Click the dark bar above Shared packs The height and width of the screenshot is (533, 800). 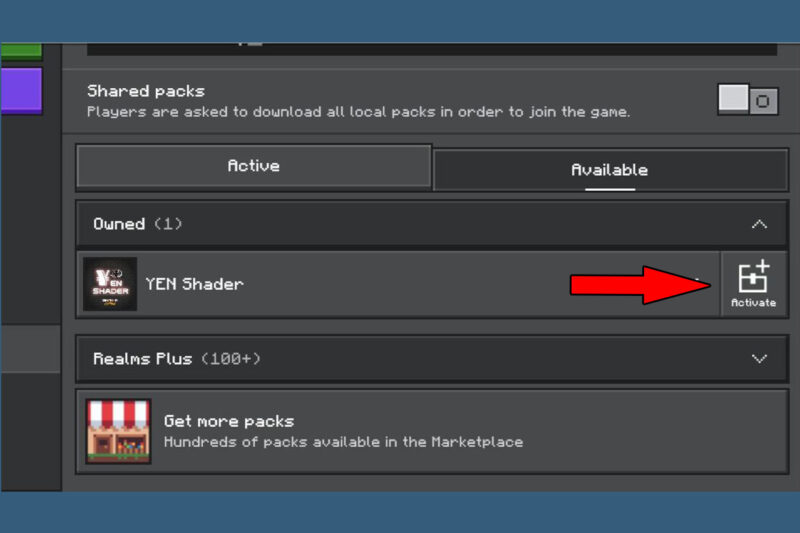coord(432,49)
